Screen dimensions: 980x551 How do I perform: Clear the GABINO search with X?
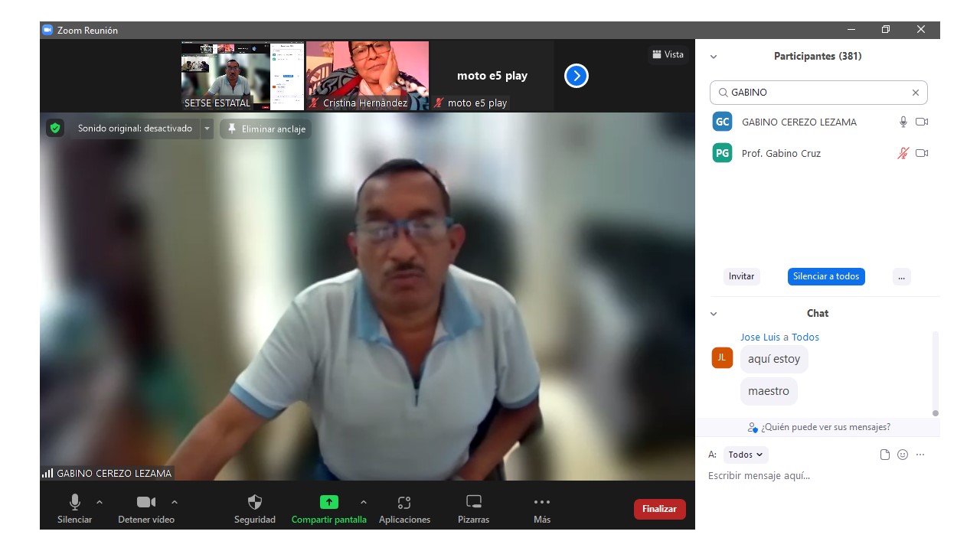tap(915, 93)
